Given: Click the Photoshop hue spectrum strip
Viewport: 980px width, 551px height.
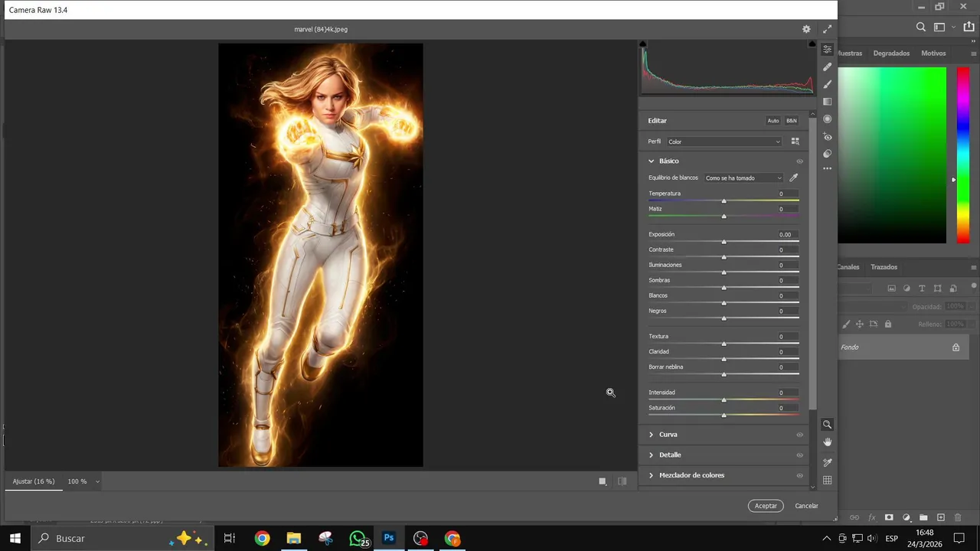Looking at the screenshot, I should (x=962, y=155).
